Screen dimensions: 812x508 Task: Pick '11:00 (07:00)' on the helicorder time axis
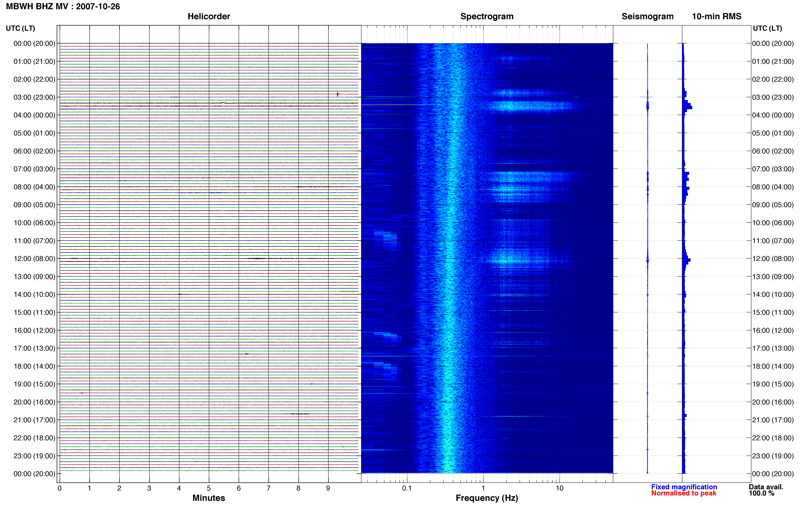click(34, 241)
